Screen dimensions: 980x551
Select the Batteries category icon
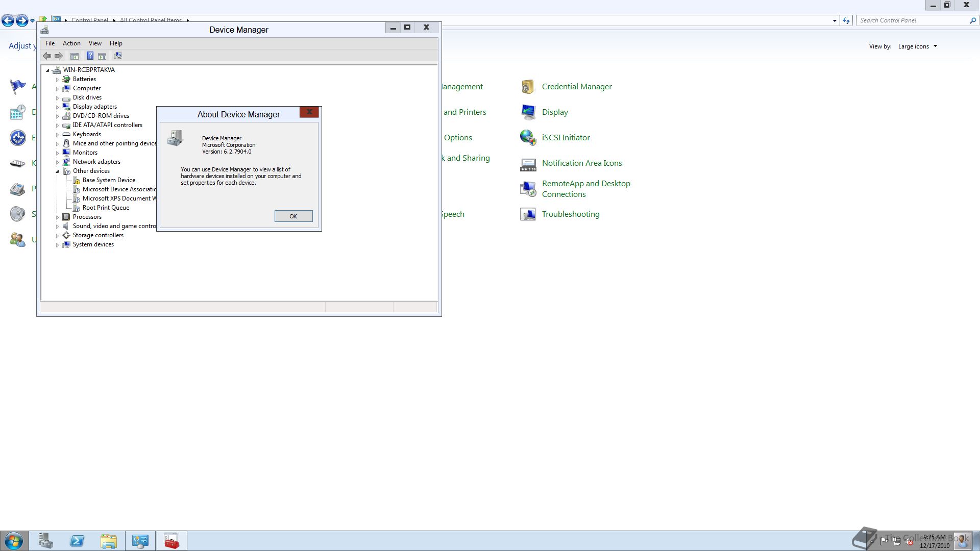[x=66, y=79]
